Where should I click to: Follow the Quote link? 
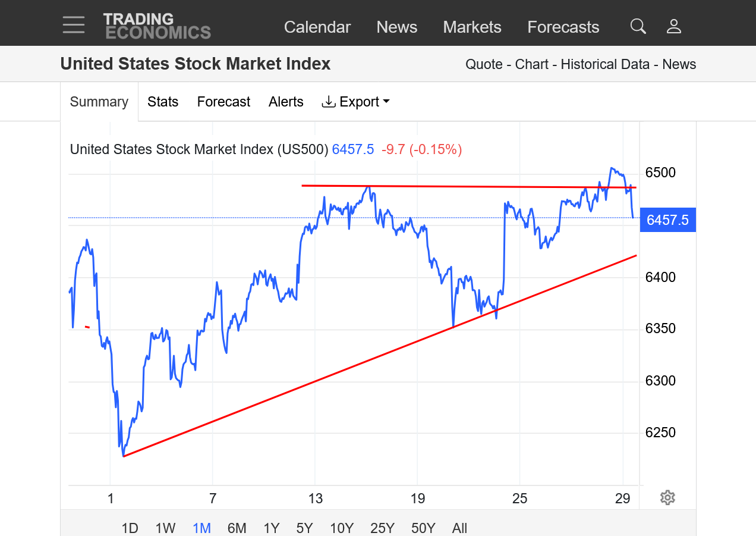pyautogui.click(x=484, y=64)
